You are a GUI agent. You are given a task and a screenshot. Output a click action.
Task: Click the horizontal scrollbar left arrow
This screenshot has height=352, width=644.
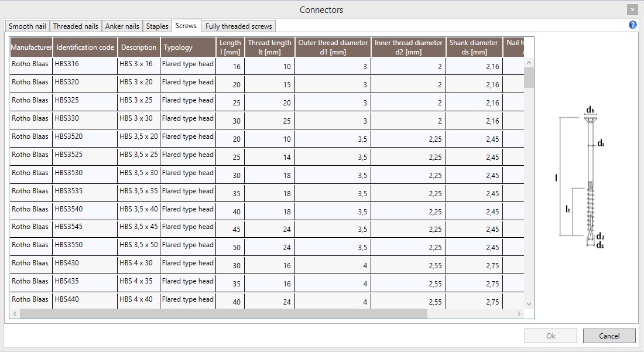(x=15, y=313)
